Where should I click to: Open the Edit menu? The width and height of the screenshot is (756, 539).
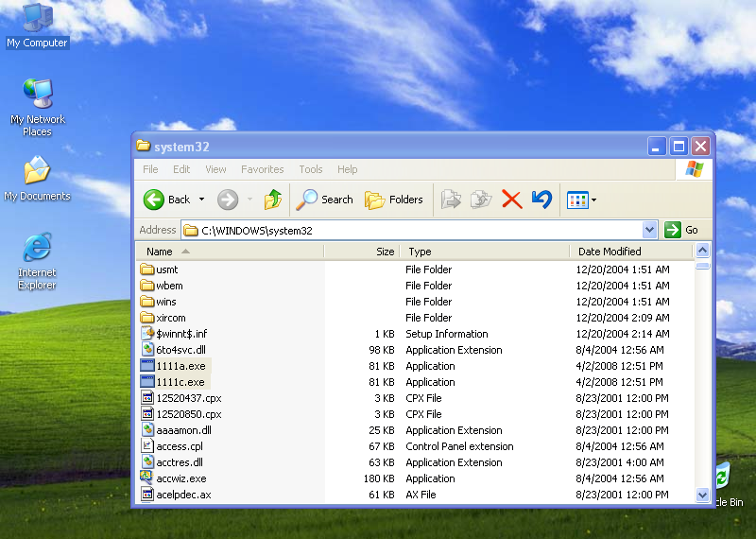pyautogui.click(x=181, y=169)
